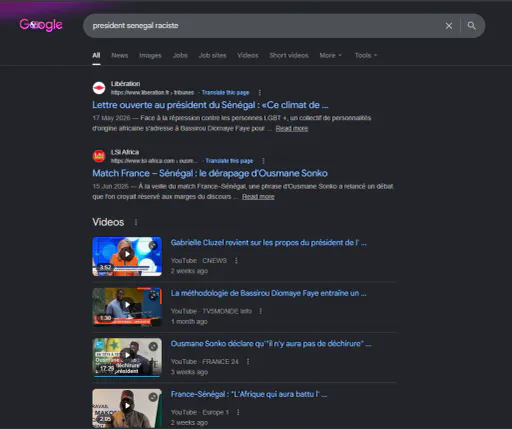Screen dimensions: 512x429
Task: Click Read more on Libération snippet
Action: (292, 128)
